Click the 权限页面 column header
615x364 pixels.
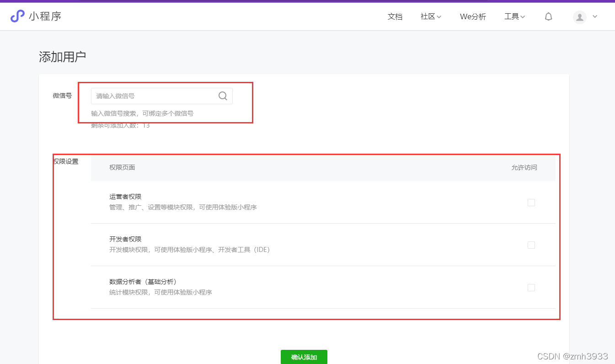click(122, 167)
